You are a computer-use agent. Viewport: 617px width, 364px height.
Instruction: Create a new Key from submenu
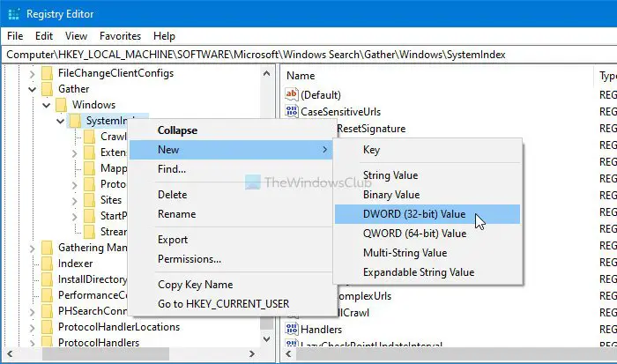(427, 150)
